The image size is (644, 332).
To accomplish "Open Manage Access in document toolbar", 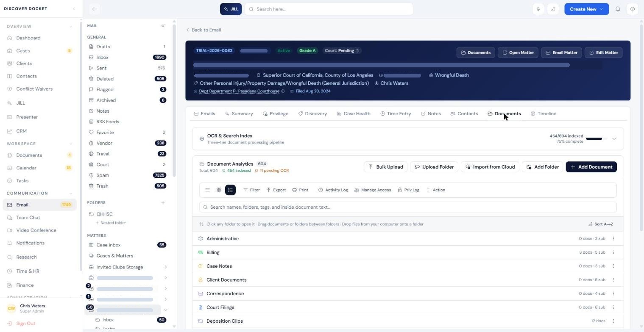I will tap(372, 190).
